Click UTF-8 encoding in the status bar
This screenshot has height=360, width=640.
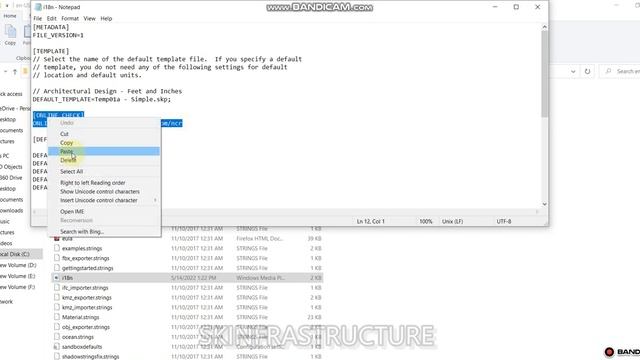point(504,221)
